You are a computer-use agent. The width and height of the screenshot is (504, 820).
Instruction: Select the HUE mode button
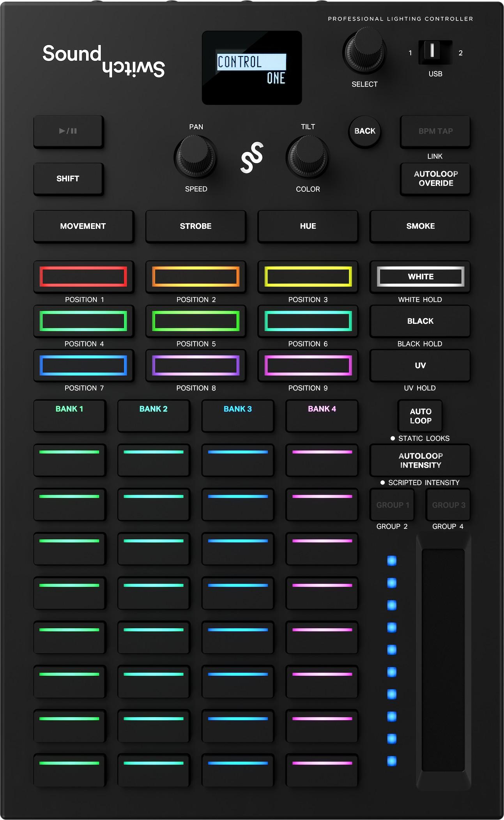click(308, 226)
